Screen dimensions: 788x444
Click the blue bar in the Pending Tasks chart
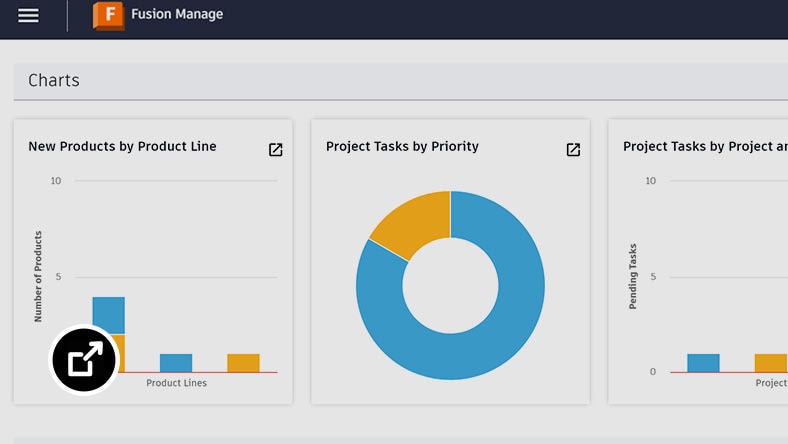pos(703,363)
